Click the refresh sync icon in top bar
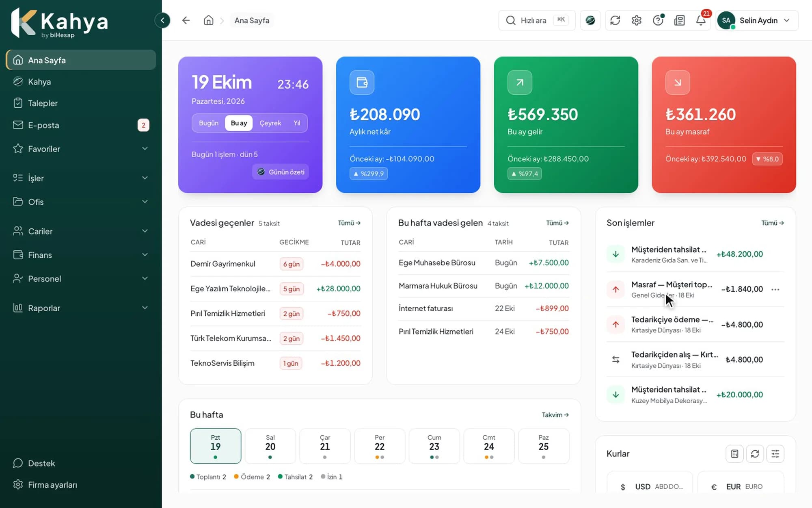This screenshot has width=812, height=508. 615,20
